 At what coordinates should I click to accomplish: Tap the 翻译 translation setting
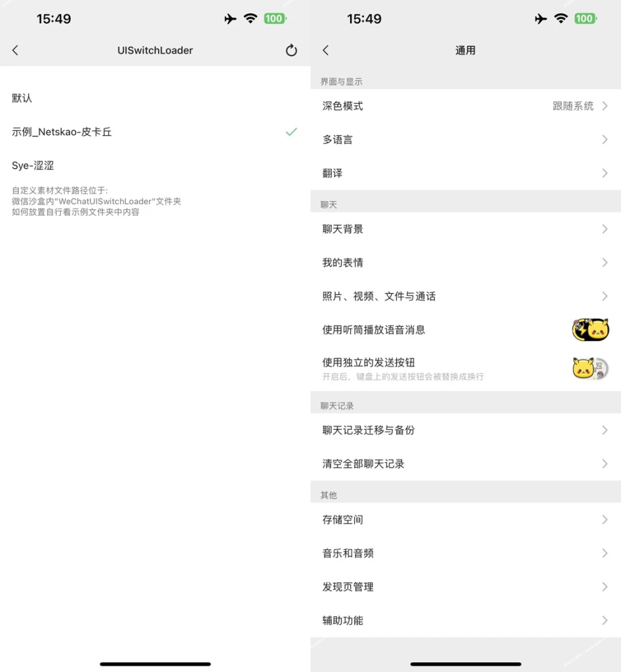click(x=466, y=173)
